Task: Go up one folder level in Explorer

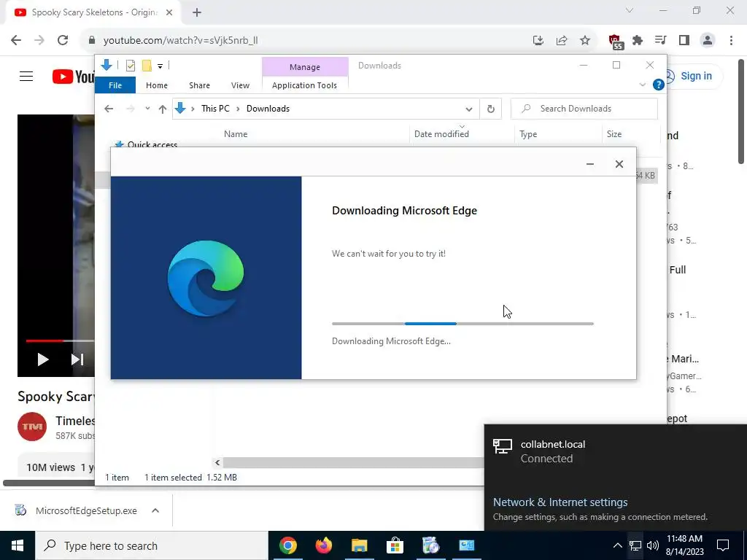Action: (x=163, y=109)
